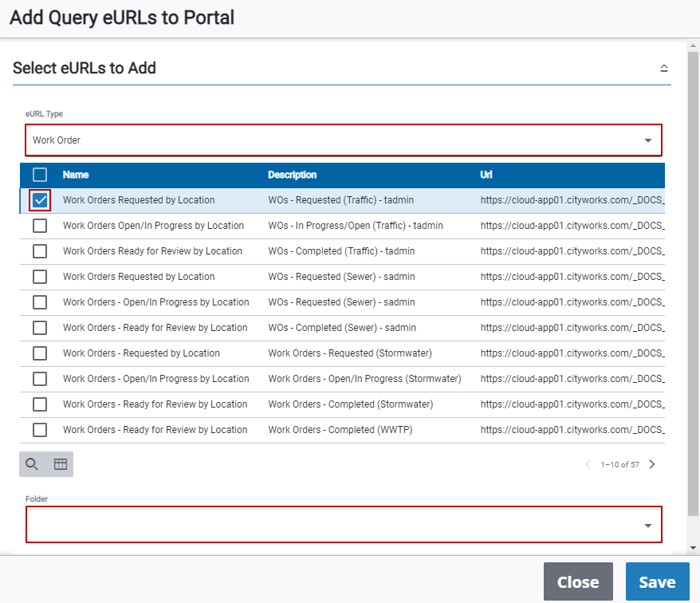The image size is (700, 603).
Task: Collapse the Select eURLs to Add section
Action: (663, 69)
